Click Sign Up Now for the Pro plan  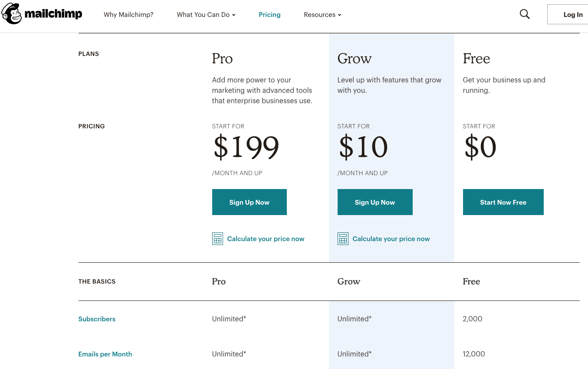click(250, 202)
